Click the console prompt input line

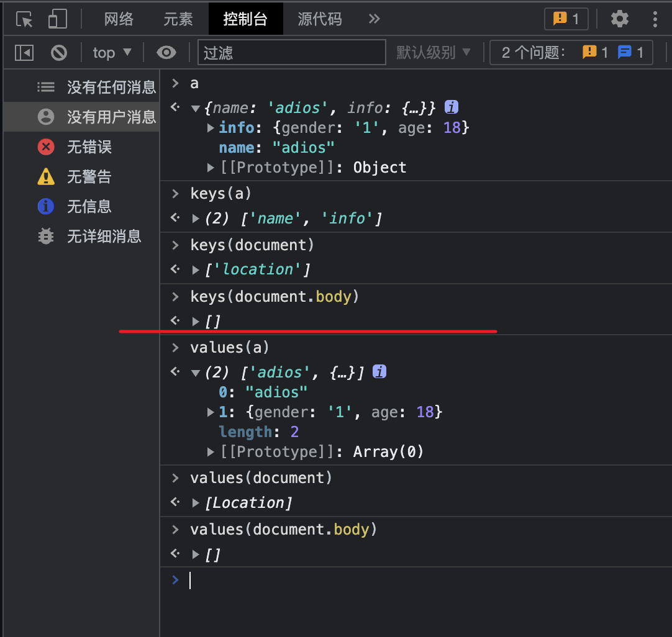coord(415,581)
